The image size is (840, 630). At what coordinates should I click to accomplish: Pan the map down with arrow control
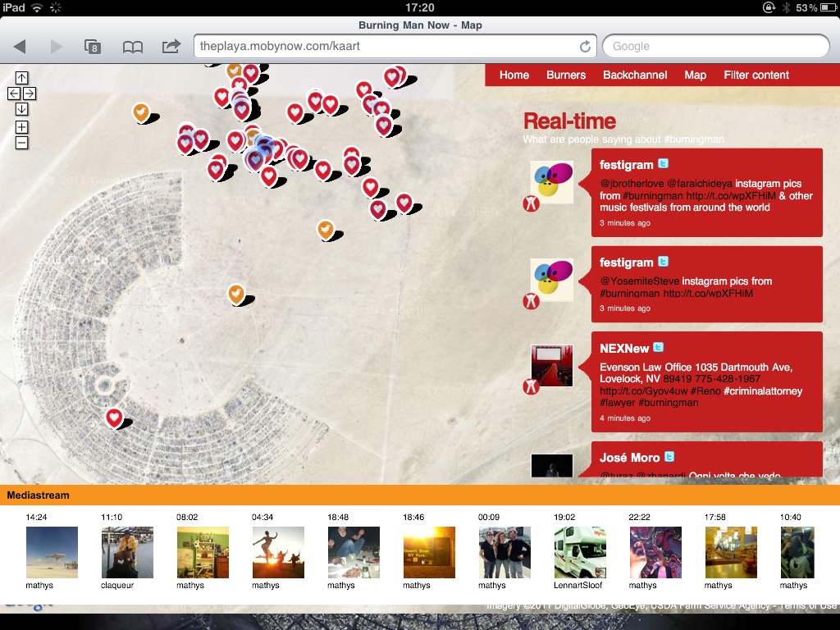point(22,109)
